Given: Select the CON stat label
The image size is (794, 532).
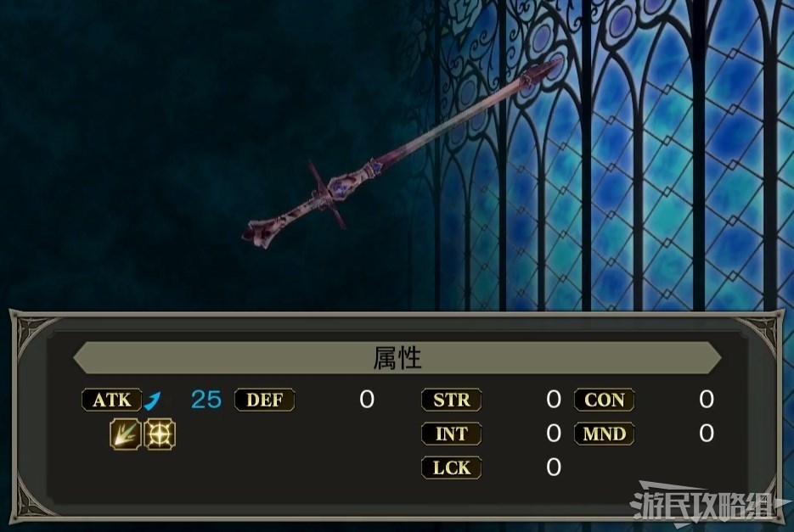Looking at the screenshot, I should click(604, 400).
